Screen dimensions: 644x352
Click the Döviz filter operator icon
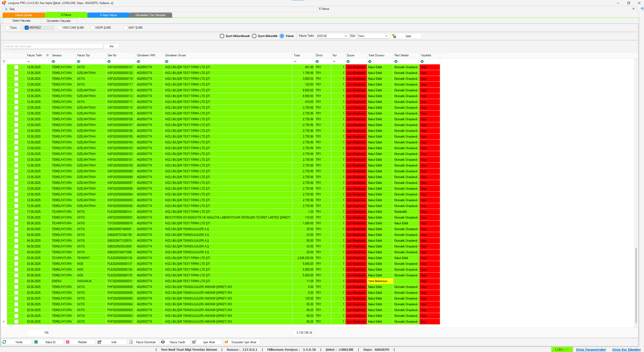(x=317, y=62)
